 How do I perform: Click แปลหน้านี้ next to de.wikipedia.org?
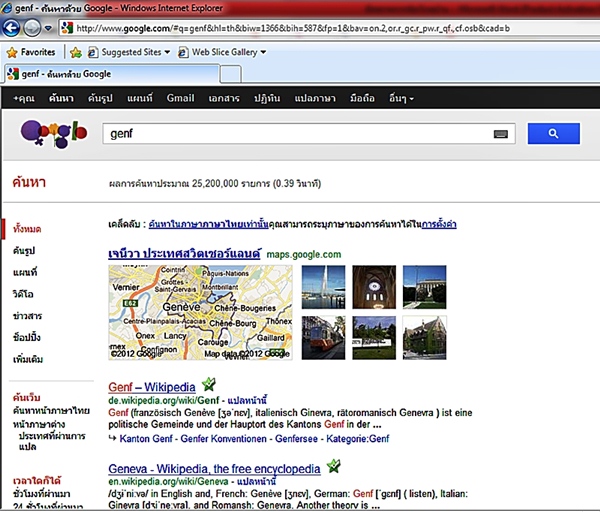247,401
